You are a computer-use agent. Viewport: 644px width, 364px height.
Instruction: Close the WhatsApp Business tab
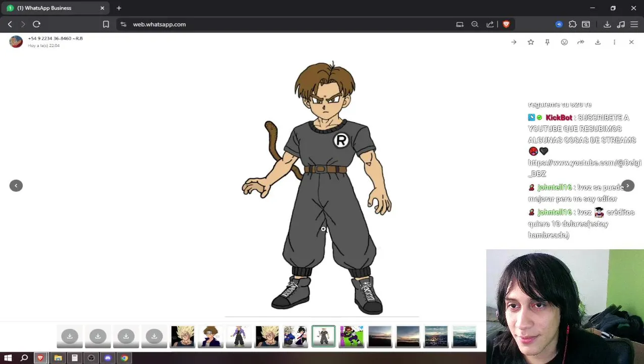pos(103,8)
